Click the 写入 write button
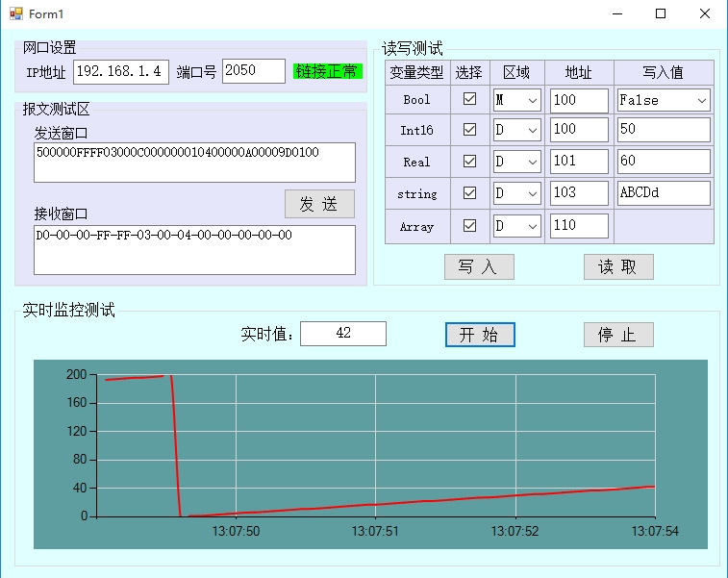The width and height of the screenshot is (728, 578). [x=479, y=267]
